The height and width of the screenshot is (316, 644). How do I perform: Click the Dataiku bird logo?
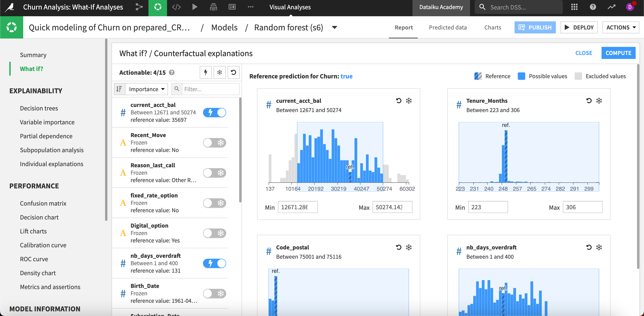[x=10, y=7]
